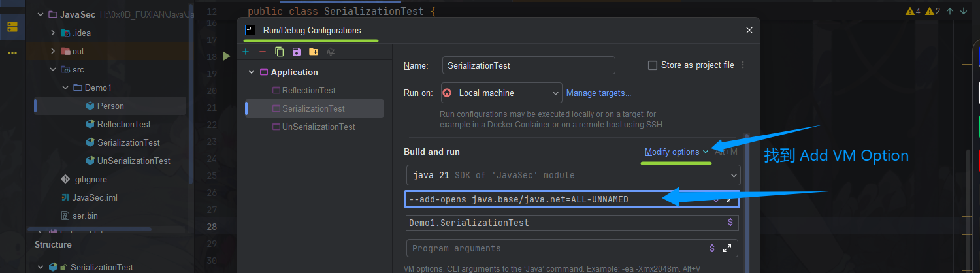Add a new run configuration (plus icon)
Screen dimensions: 980x273
point(246,52)
